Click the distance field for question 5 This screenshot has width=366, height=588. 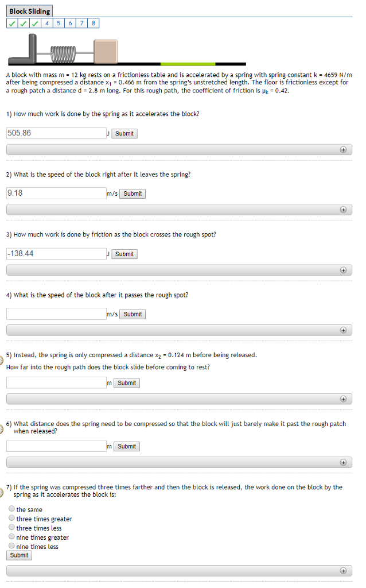56,382
